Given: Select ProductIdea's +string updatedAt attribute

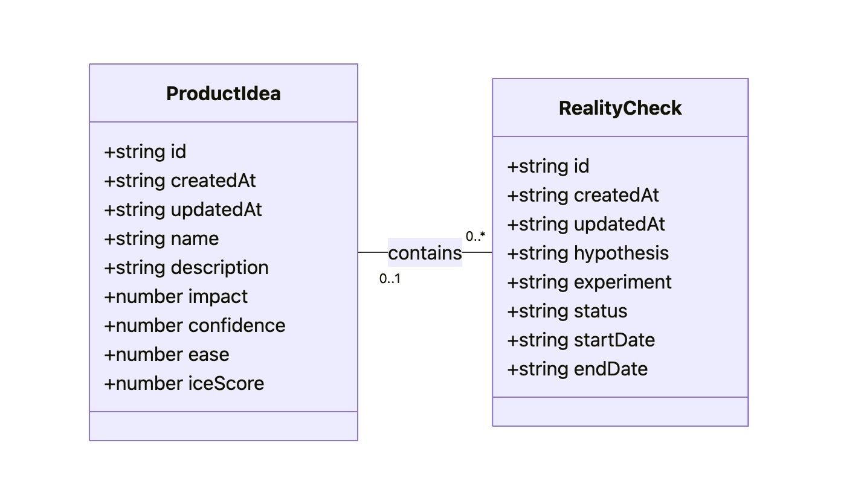Looking at the screenshot, I should pyautogui.click(x=183, y=210).
